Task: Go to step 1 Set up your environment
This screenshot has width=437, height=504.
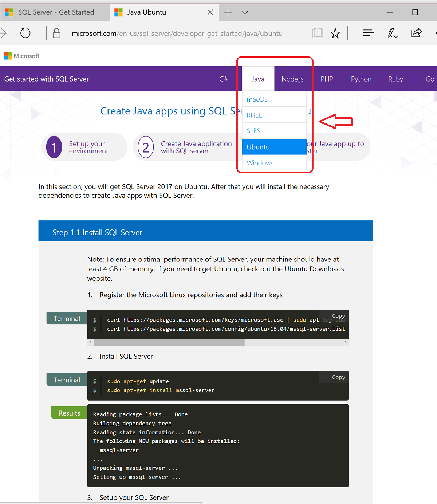Action: tap(84, 147)
